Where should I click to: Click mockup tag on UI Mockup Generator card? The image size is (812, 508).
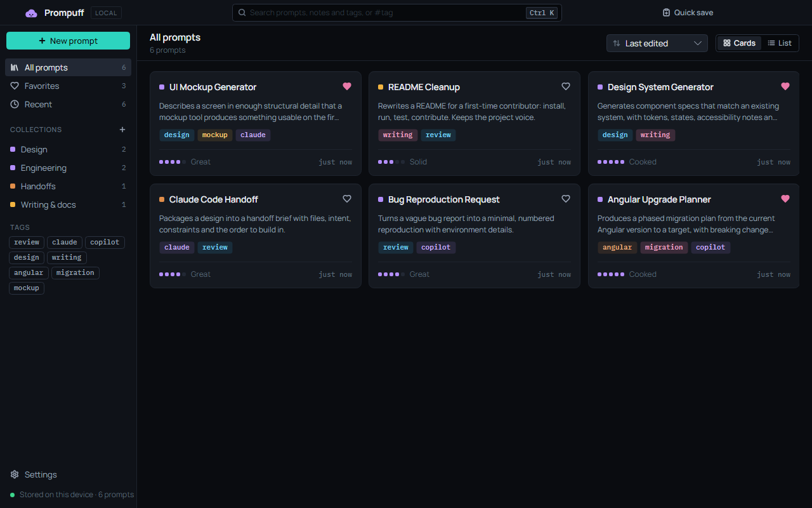pos(215,135)
